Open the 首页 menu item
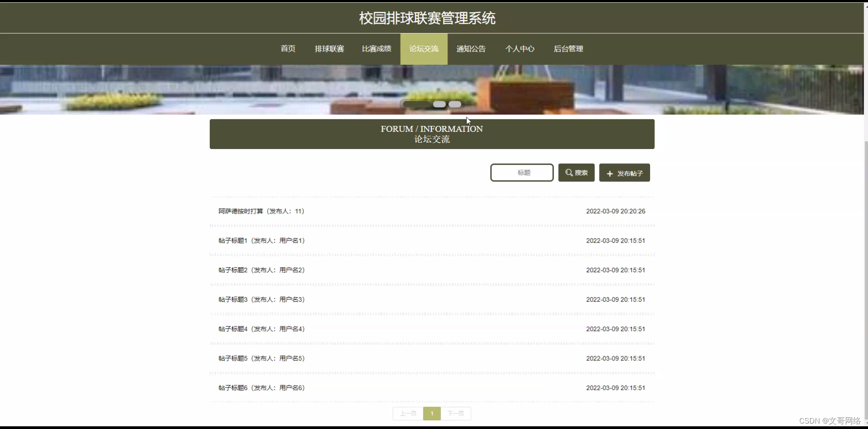 tap(288, 49)
